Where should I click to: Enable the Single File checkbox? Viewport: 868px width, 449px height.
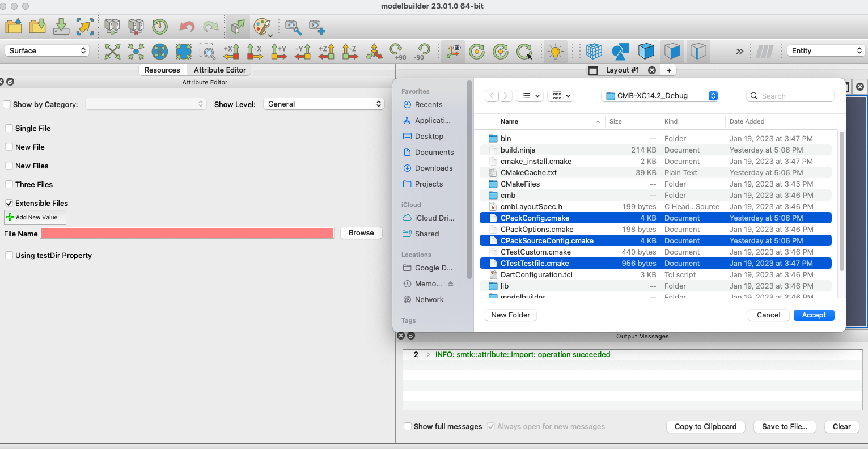(x=9, y=128)
